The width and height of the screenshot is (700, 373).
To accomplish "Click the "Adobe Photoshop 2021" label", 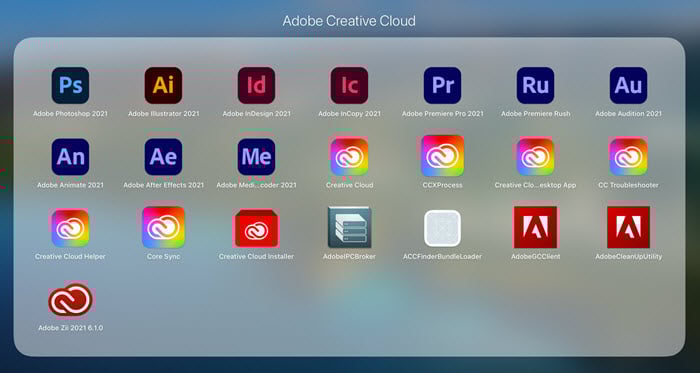I will [x=70, y=114].
